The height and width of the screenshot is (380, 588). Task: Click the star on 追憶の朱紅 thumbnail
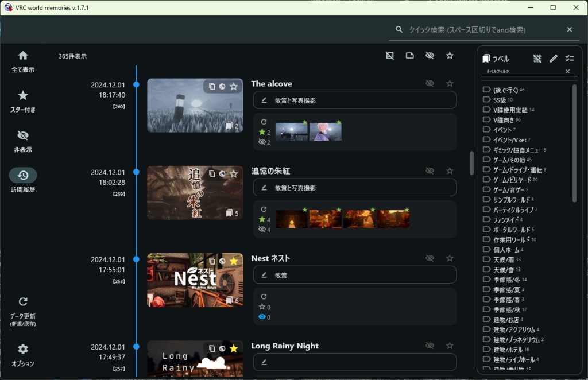(234, 174)
